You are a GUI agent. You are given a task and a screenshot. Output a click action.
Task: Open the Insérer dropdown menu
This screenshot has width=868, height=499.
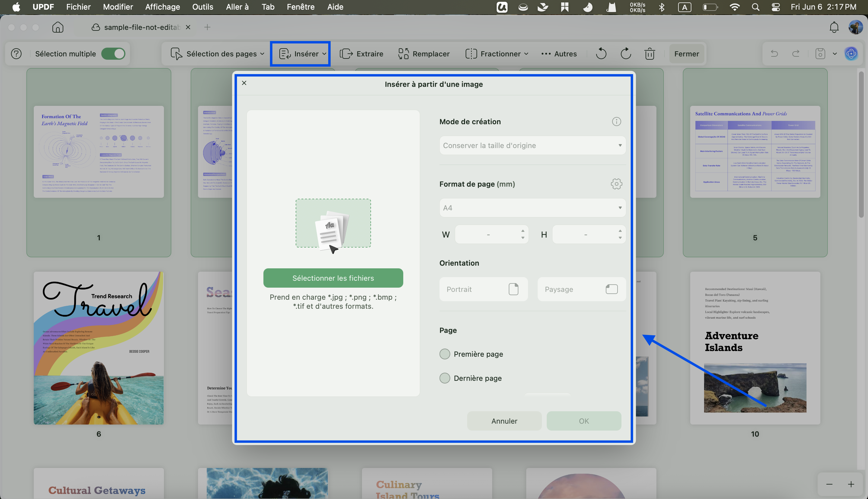303,54
